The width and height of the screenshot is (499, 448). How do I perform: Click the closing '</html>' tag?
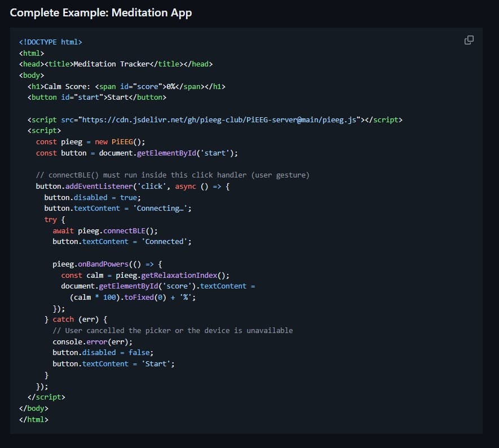34,419
